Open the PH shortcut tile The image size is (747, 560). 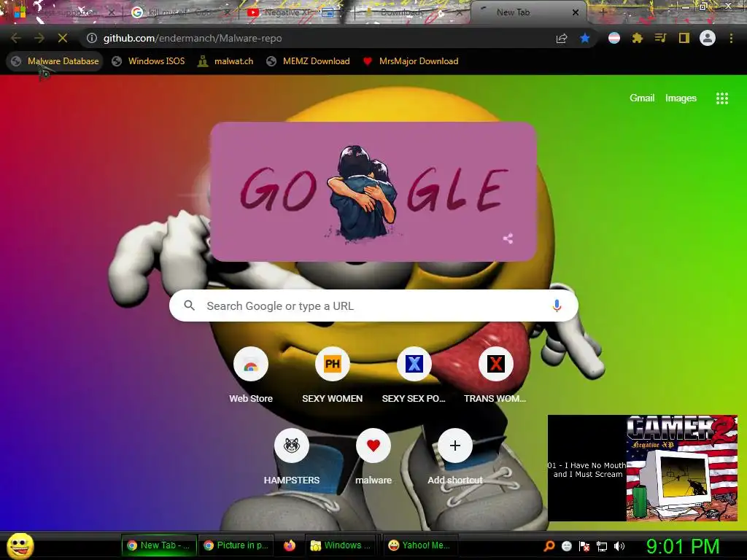332,376
